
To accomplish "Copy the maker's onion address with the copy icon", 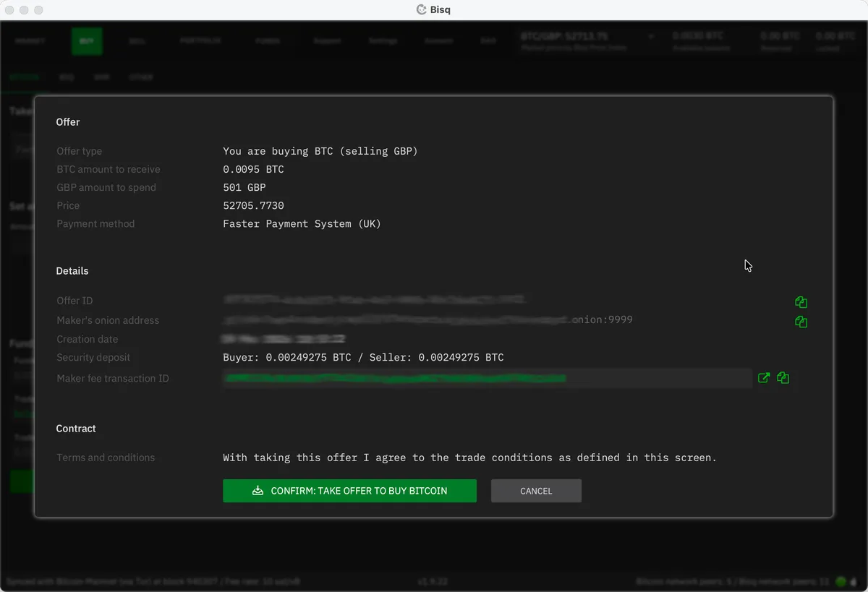I will coord(801,322).
